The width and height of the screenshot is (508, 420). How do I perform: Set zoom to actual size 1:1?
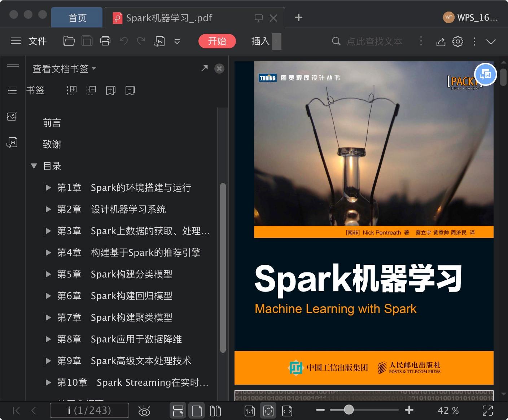(250, 411)
